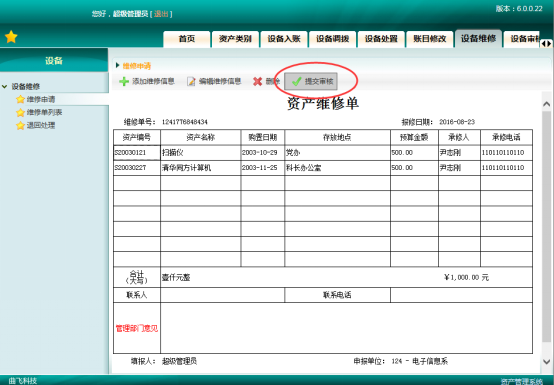The width and height of the screenshot is (554, 385).
Task: Click the yellow star favorites icon
Action: tap(11, 37)
